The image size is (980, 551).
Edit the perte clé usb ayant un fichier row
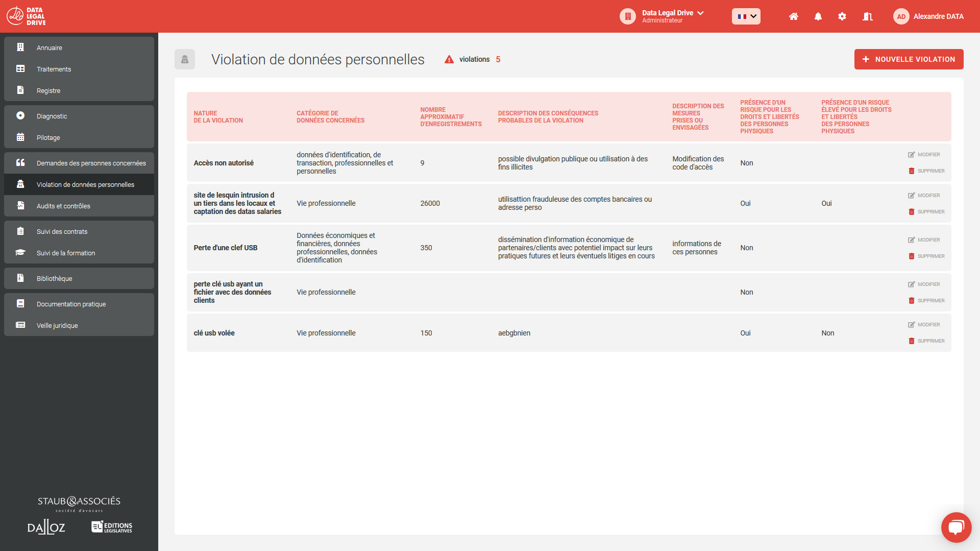(924, 284)
